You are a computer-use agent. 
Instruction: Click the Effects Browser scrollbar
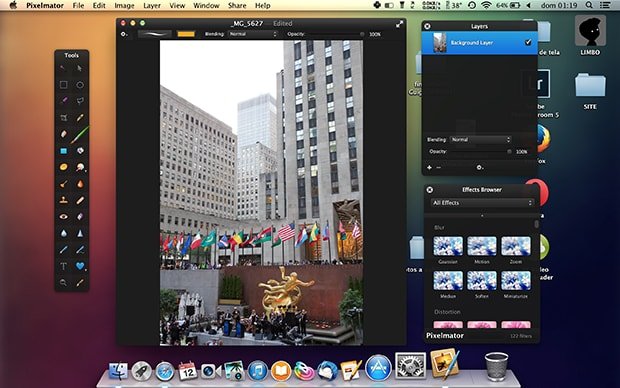point(537,224)
